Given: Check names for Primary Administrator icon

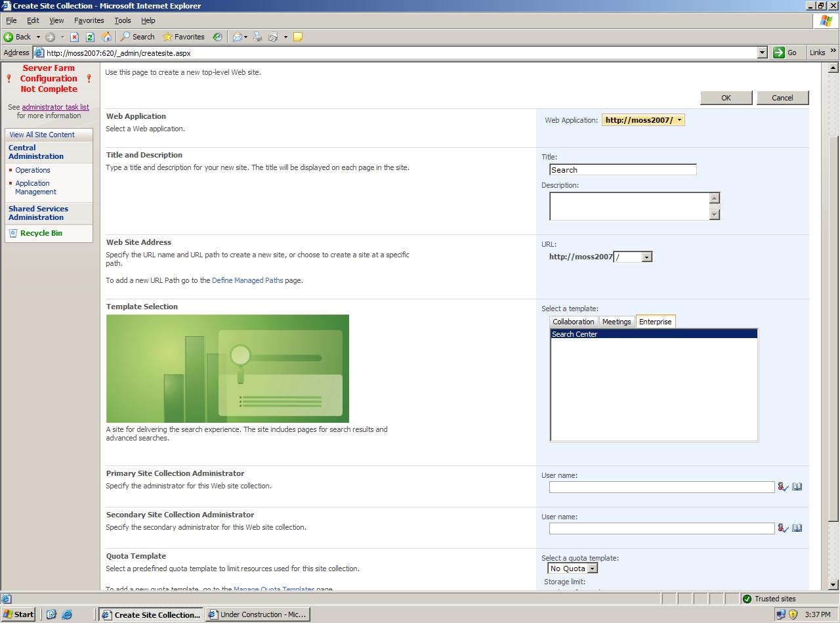Looking at the screenshot, I should (783, 487).
